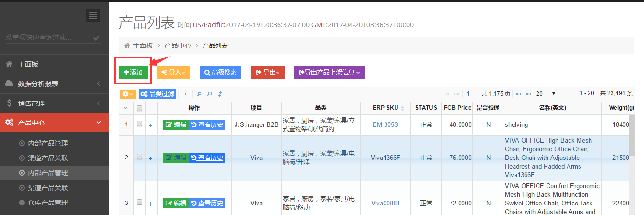Expand row 2 with plus icon
644x215 pixels.
150,158
